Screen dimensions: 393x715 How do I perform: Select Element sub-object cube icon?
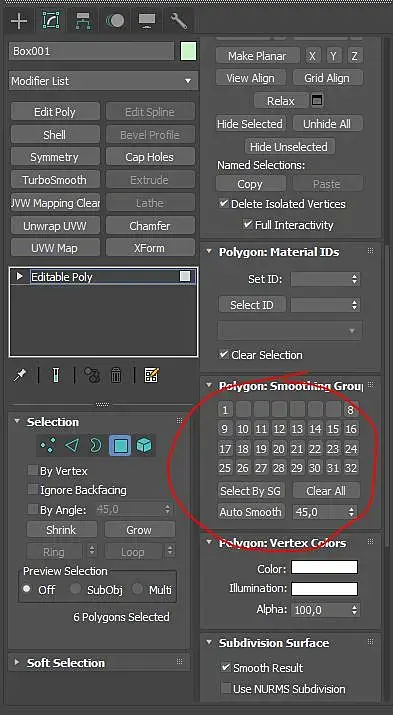click(x=144, y=446)
